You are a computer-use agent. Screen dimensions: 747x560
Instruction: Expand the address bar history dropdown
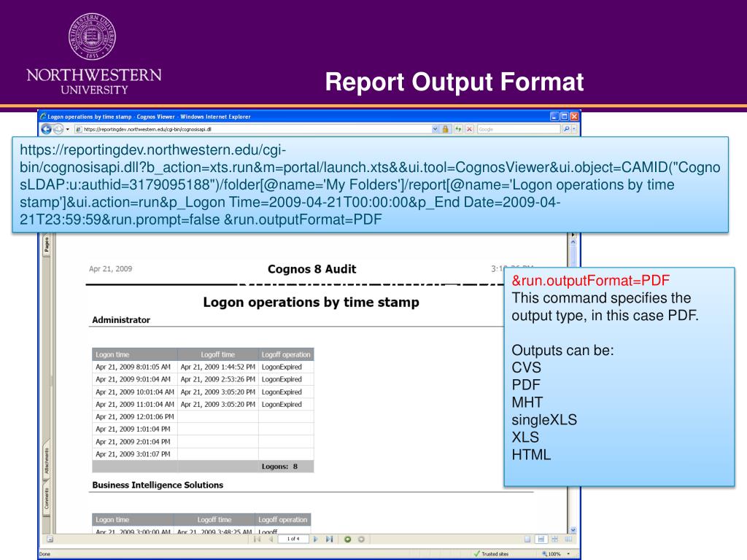point(435,129)
